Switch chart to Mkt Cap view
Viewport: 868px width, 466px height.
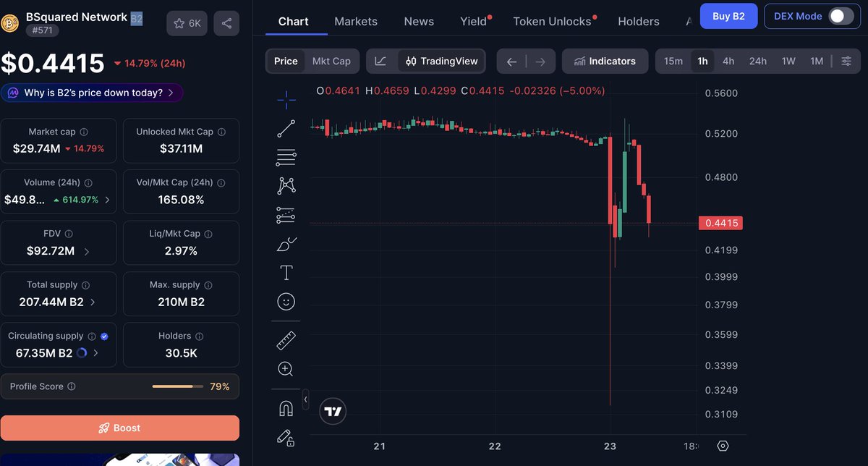point(331,61)
